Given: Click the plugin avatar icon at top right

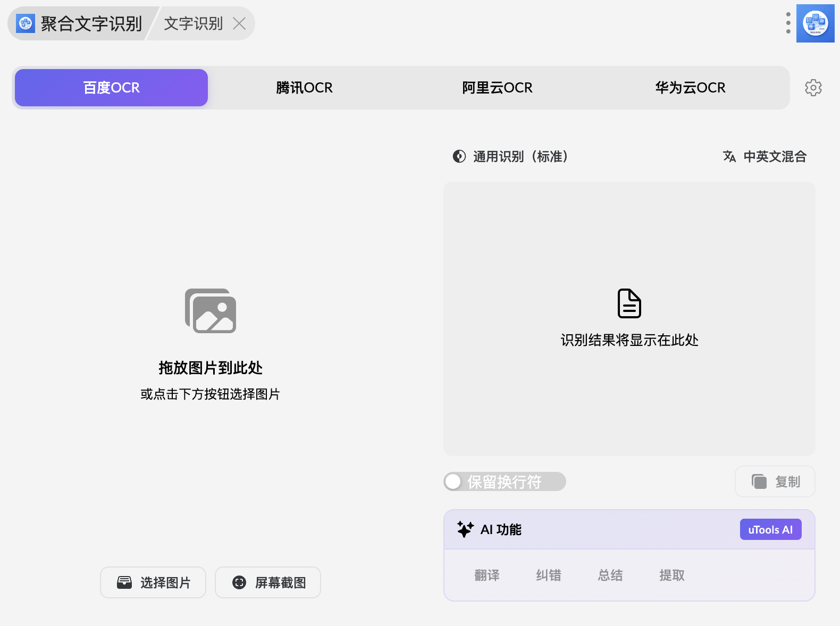Looking at the screenshot, I should point(816,23).
